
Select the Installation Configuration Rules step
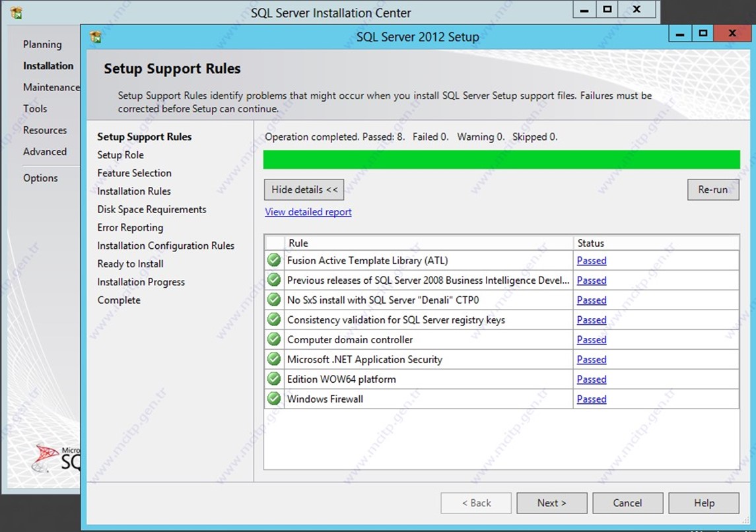[x=166, y=246]
